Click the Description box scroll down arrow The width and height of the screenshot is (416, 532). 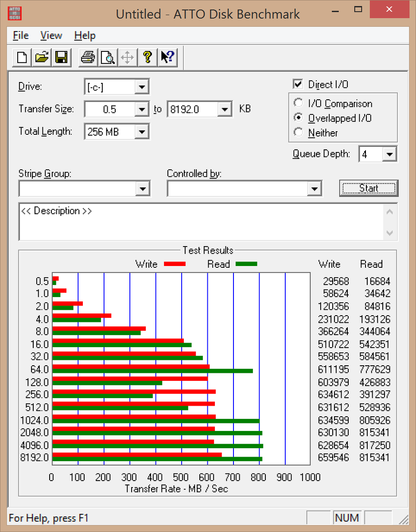coord(390,233)
